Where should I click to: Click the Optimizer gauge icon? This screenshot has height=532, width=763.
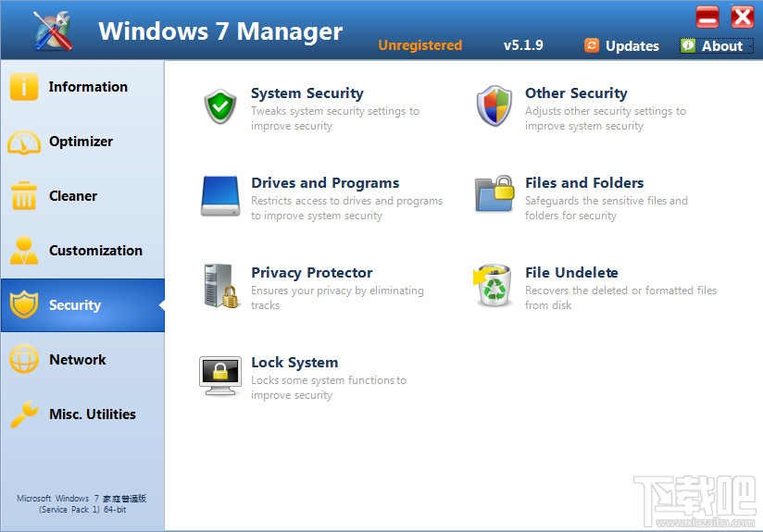24,142
